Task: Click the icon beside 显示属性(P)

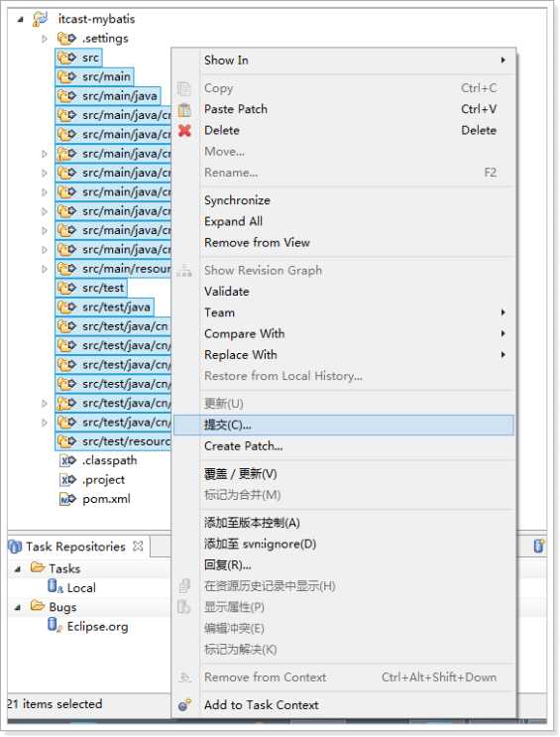Action: pos(184,607)
